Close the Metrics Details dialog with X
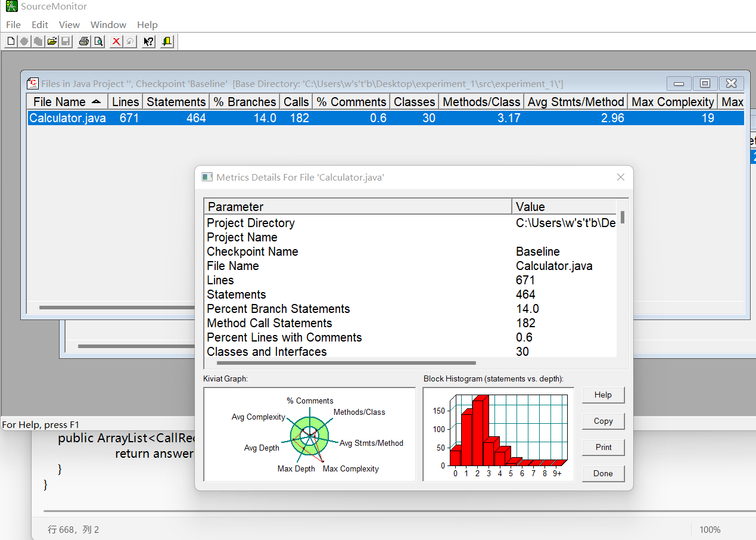Viewport: 756px width, 540px height. 620,177
